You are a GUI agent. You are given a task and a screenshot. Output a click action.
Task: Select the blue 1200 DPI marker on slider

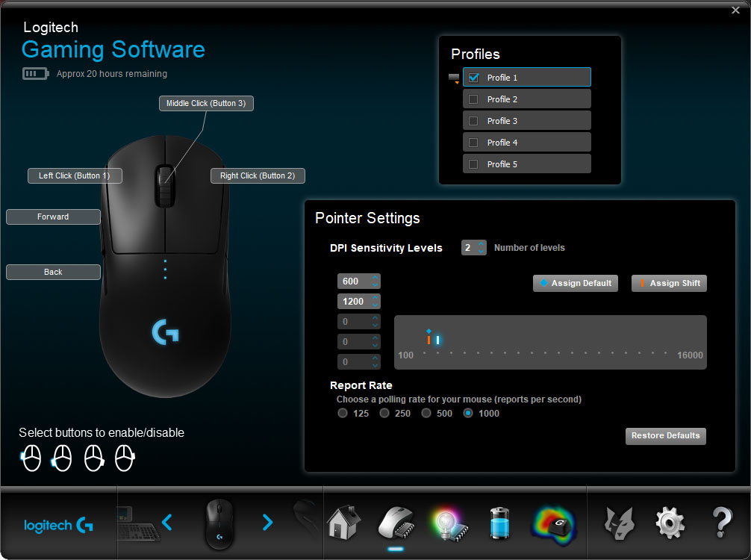pyautogui.click(x=437, y=340)
